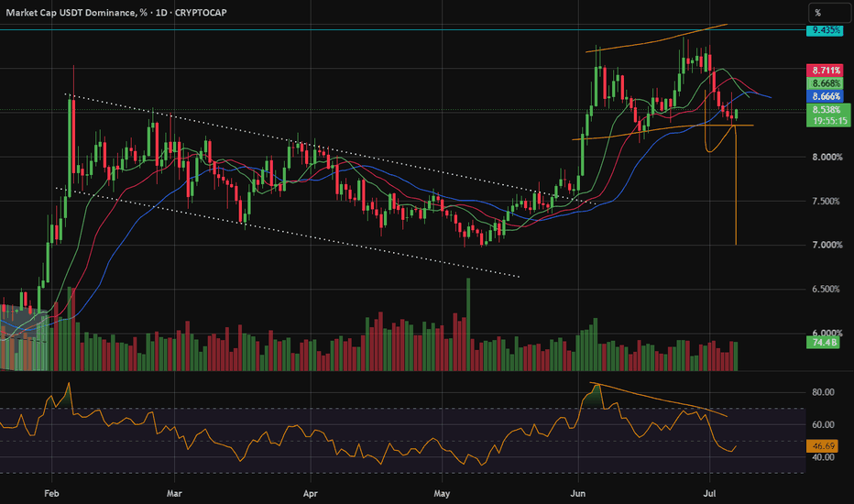This screenshot has width=854, height=504.
Task: Click the orange RSI value 46.69
Action: coord(823,445)
